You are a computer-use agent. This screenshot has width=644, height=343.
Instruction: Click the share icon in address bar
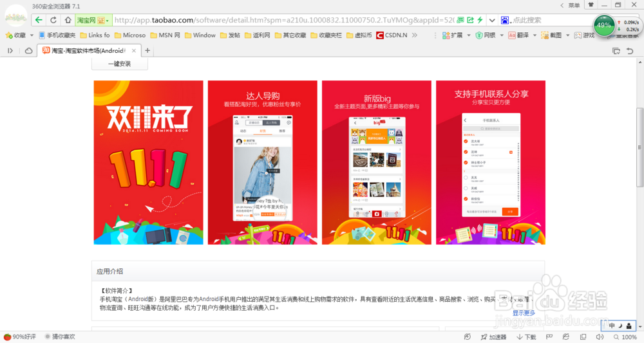pos(470,20)
